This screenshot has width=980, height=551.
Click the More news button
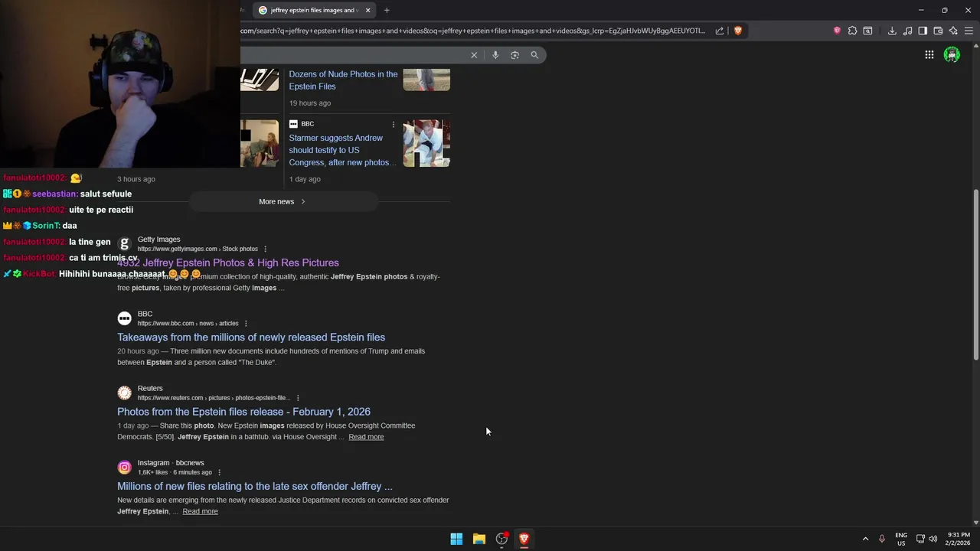[283, 201]
